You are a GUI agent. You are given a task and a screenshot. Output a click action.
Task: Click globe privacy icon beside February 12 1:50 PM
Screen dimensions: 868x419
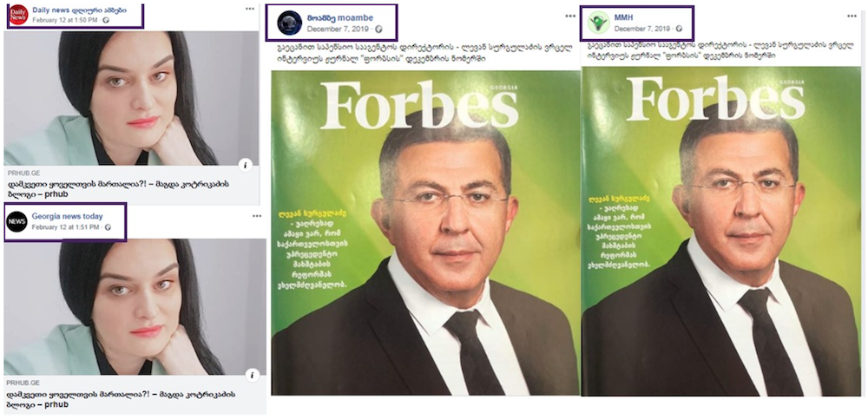tap(106, 21)
